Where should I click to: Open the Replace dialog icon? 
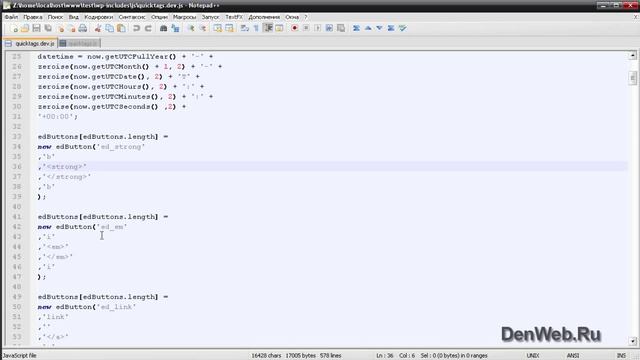(x=176, y=28)
